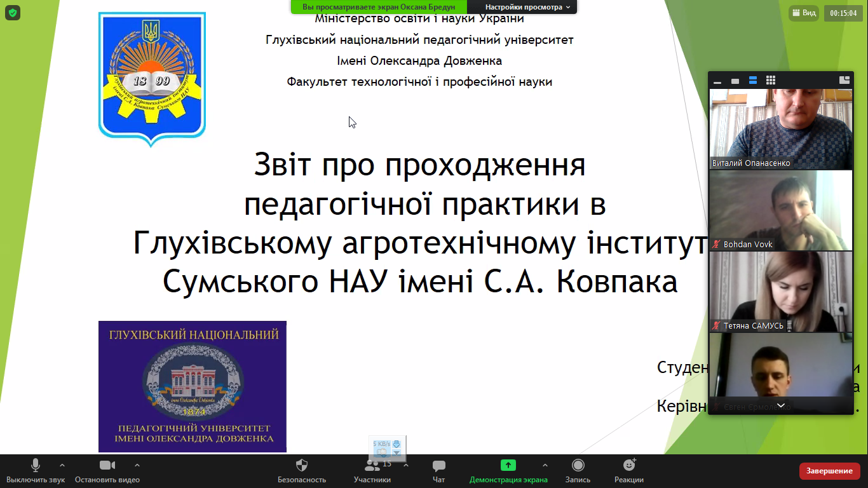The width and height of the screenshot is (868, 488).
Task: Click the purple Глухівський національний university logo
Action: coord(193,386)
